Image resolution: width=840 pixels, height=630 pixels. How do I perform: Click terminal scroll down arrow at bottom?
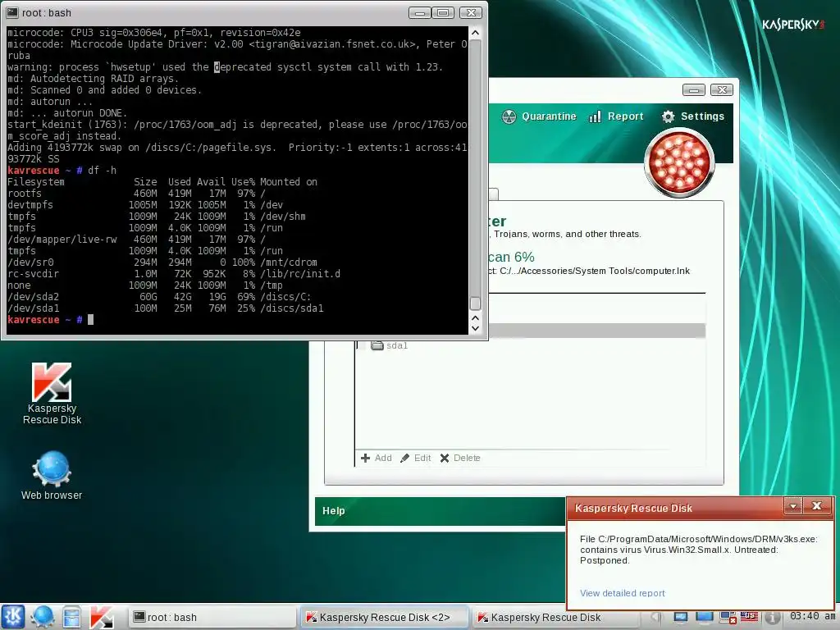(x=475, y=328)
